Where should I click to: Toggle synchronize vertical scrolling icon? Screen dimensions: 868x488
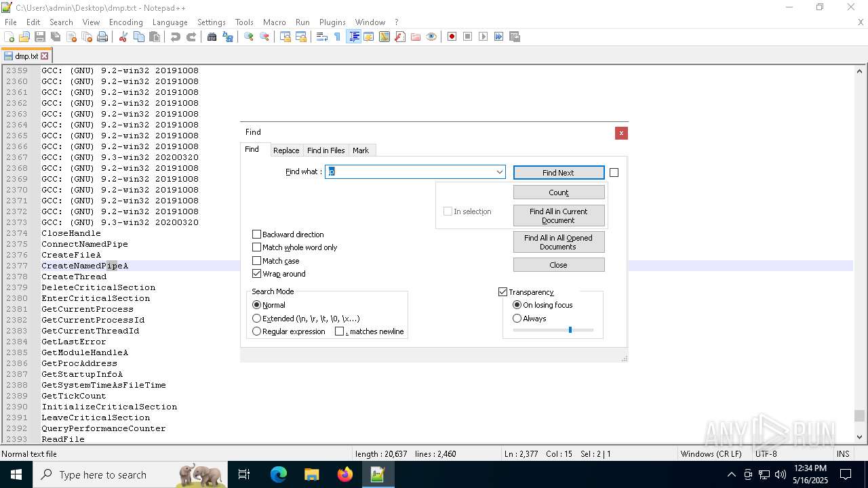click(x=285, y=37)
